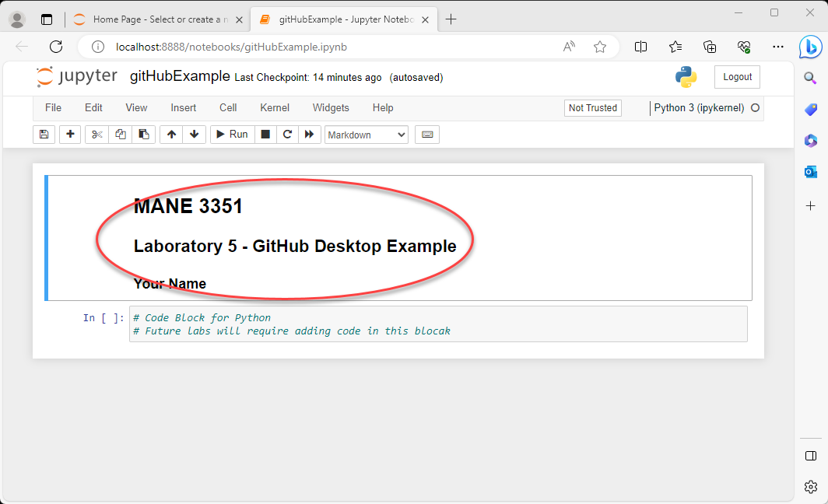Restart the kernel using the circular arrow icon
828x504 pixels.
pyautogui.click(x=287, y=135)
